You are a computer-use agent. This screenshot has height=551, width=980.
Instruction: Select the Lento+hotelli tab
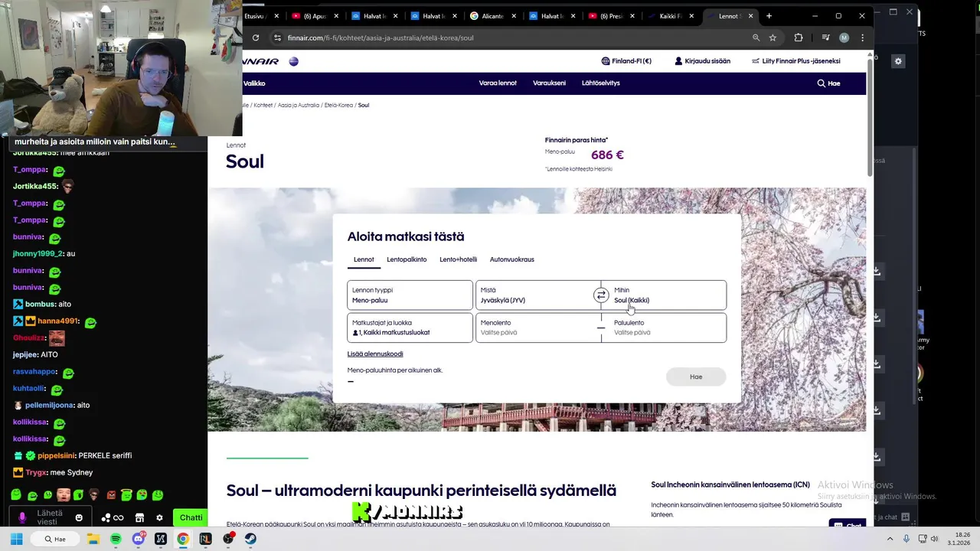458,259
